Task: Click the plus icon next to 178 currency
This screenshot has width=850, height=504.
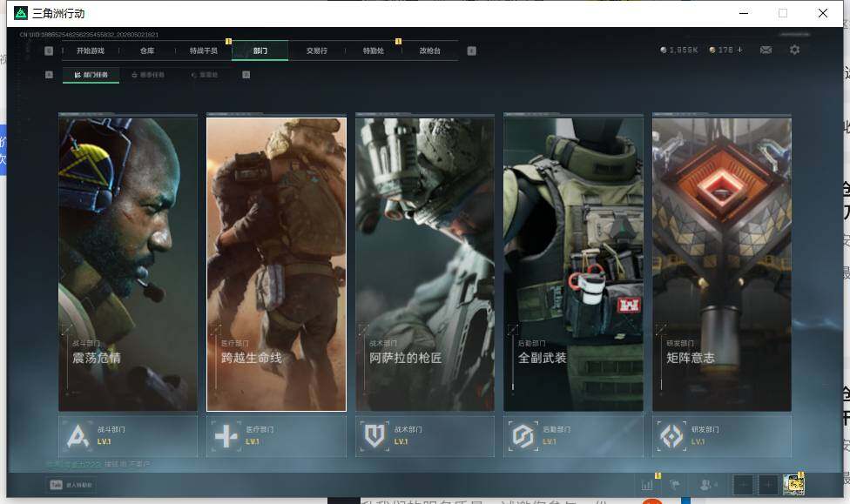Action: coord(739,50)
